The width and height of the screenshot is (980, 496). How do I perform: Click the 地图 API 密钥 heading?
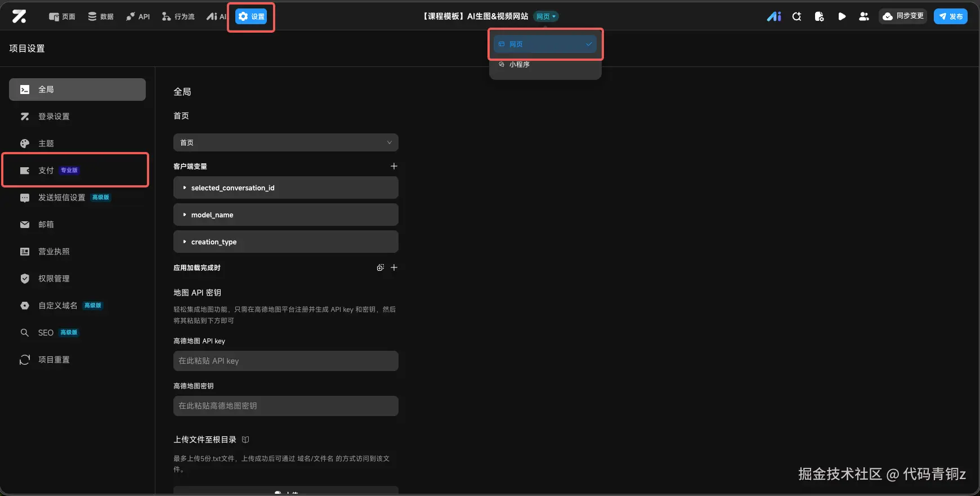pos(198,293)
